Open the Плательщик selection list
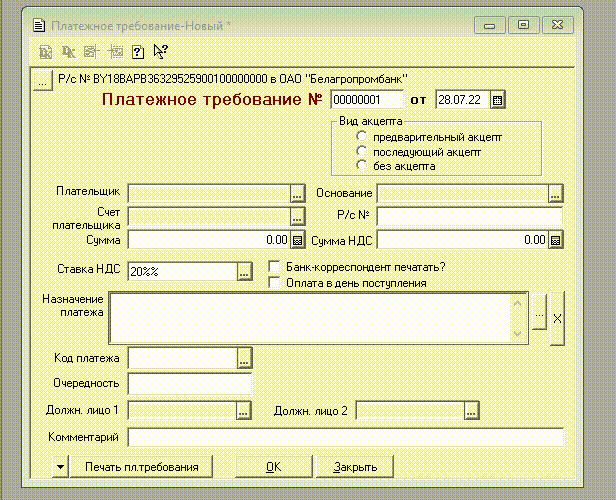 coord(297,193)
